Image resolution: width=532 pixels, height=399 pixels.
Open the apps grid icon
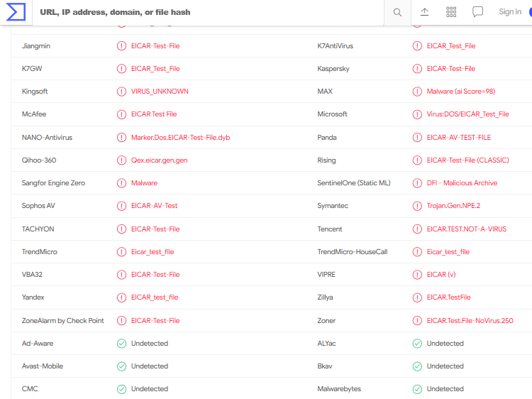pos(451,12)
